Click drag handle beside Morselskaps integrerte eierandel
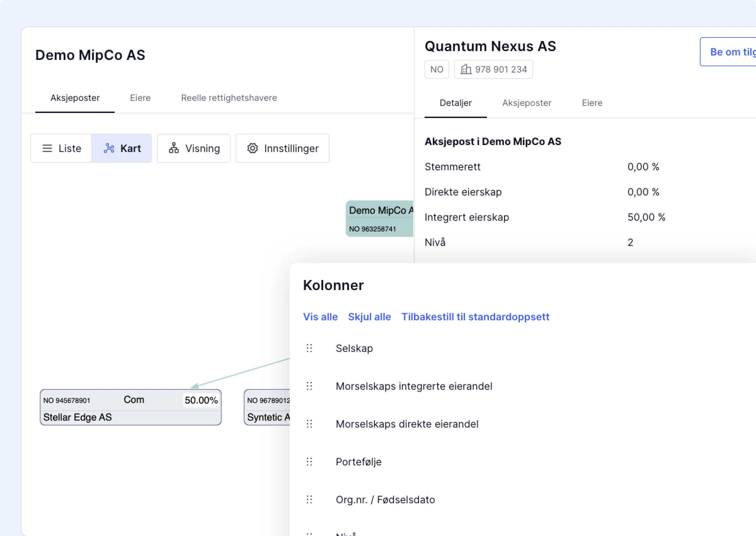The width and height of the screenshot is (756, 536). coord(309,386)
